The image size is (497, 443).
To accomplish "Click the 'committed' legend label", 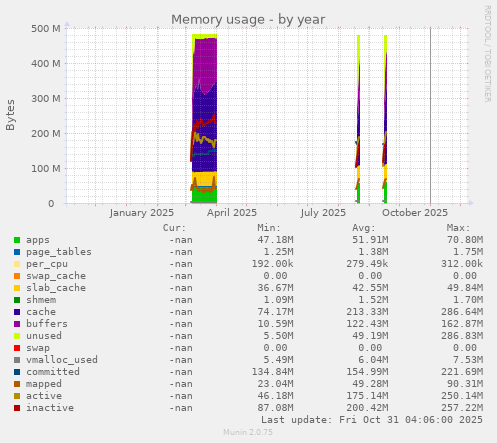I will [53, 372].
